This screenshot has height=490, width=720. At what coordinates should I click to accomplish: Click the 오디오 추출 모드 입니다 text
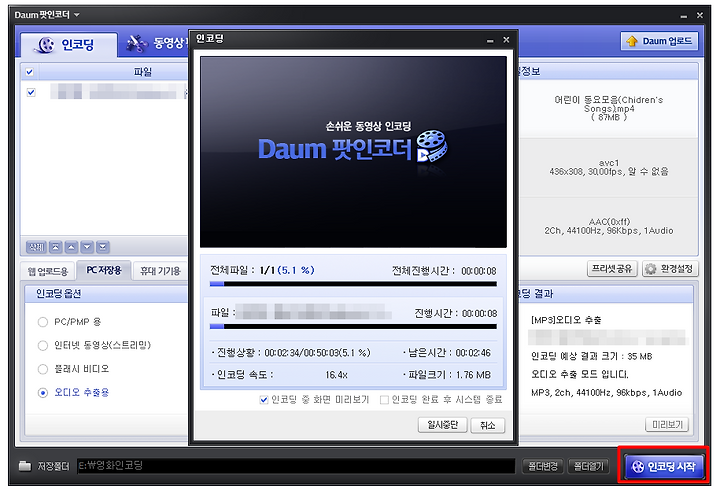pos(579,374)
